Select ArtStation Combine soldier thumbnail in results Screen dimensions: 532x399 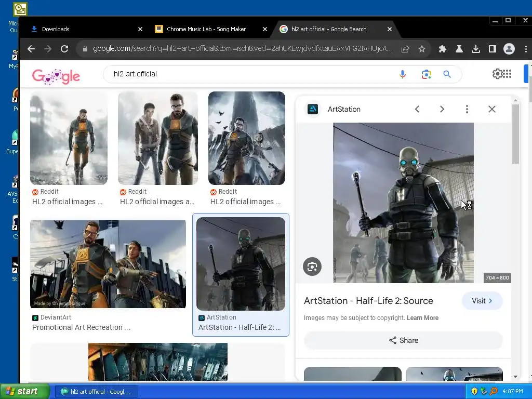241,264
